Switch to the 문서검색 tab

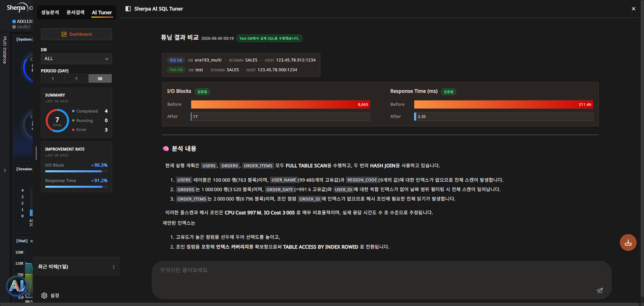tap(75, 12)
